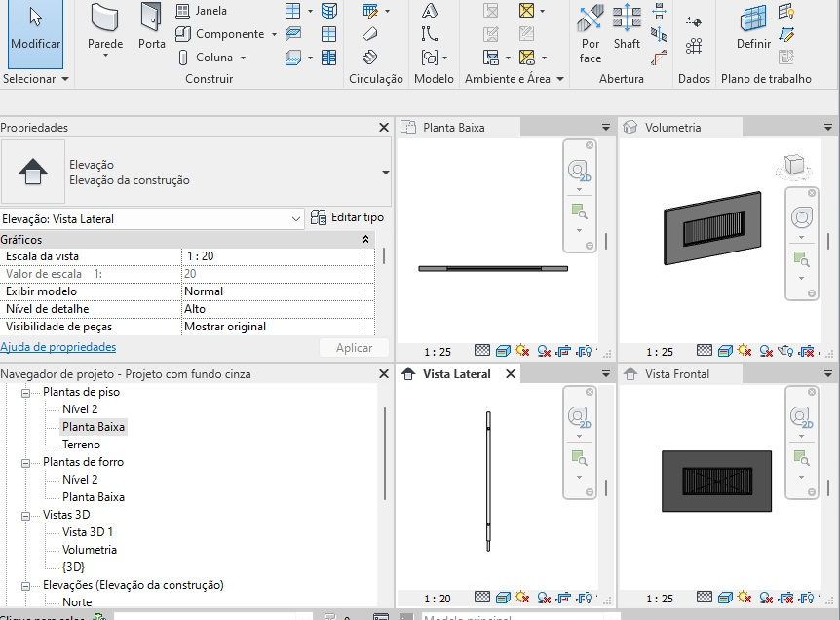The width and height of the screenshot is (840, 620).
Task: Close the Navegador de projeto panel
Action: (384, 374)
